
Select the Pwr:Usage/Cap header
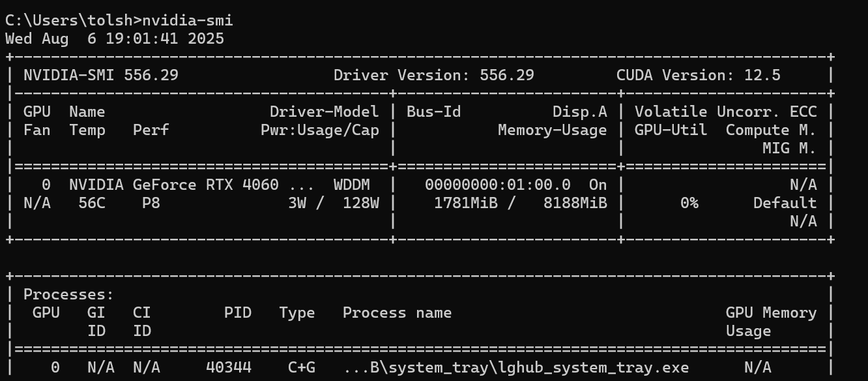[x=320, y=130]
